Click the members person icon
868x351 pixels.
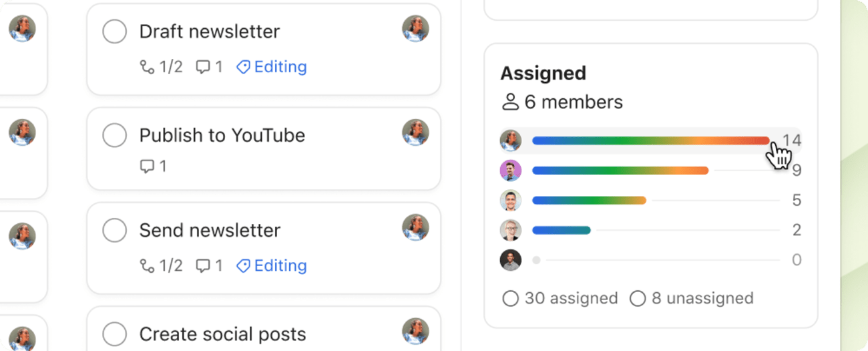(510, 102)
